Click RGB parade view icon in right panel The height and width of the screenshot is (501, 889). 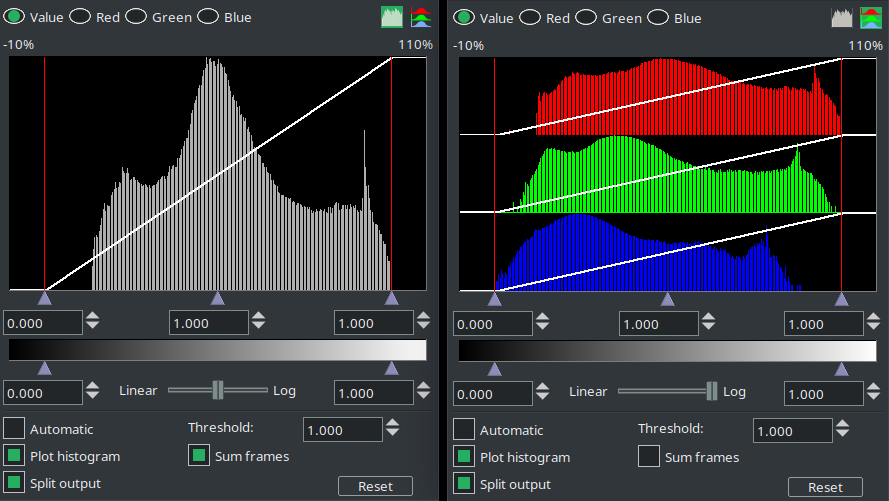(x=871, y=17)
